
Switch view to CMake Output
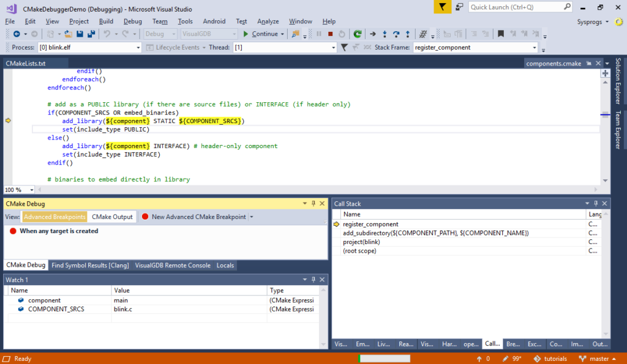(110, 216)
